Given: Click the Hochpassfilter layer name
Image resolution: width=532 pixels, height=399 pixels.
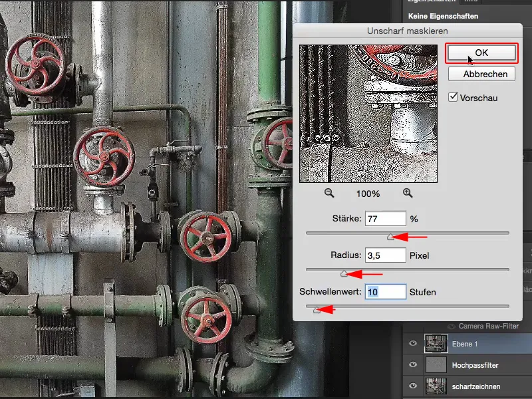Looking at the screenshot, I should click(475, 365).
